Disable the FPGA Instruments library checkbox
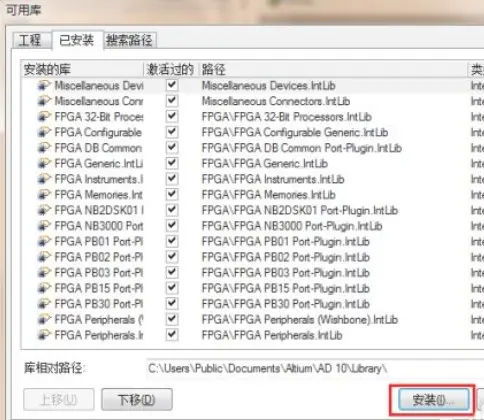This screenshot has width=484, height=420. [x=172, y=179]
